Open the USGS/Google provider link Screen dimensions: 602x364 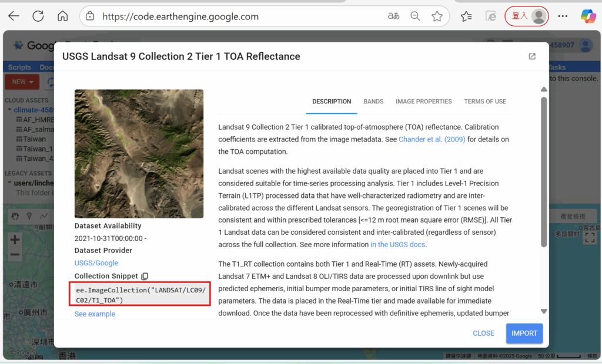click(x=96, y=263)
